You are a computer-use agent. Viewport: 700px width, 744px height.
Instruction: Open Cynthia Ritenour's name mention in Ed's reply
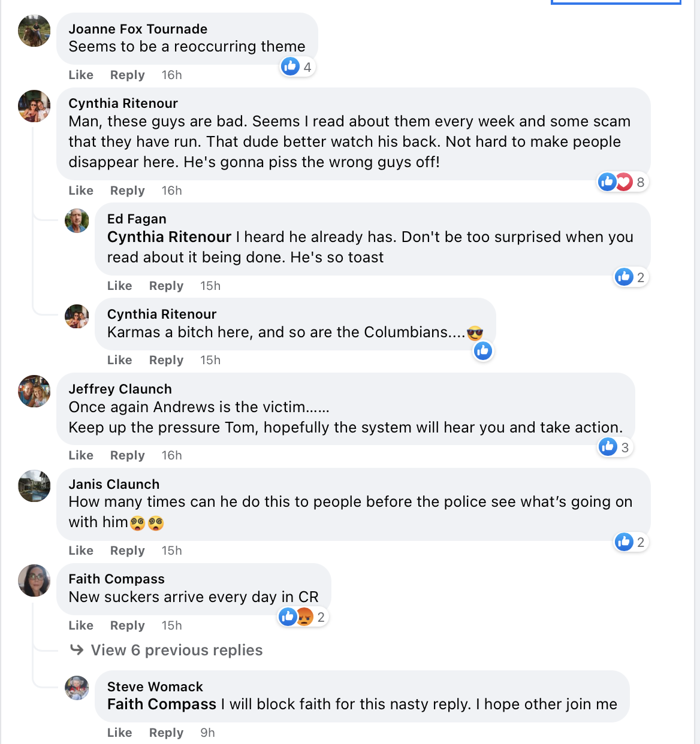click(169, 237)
